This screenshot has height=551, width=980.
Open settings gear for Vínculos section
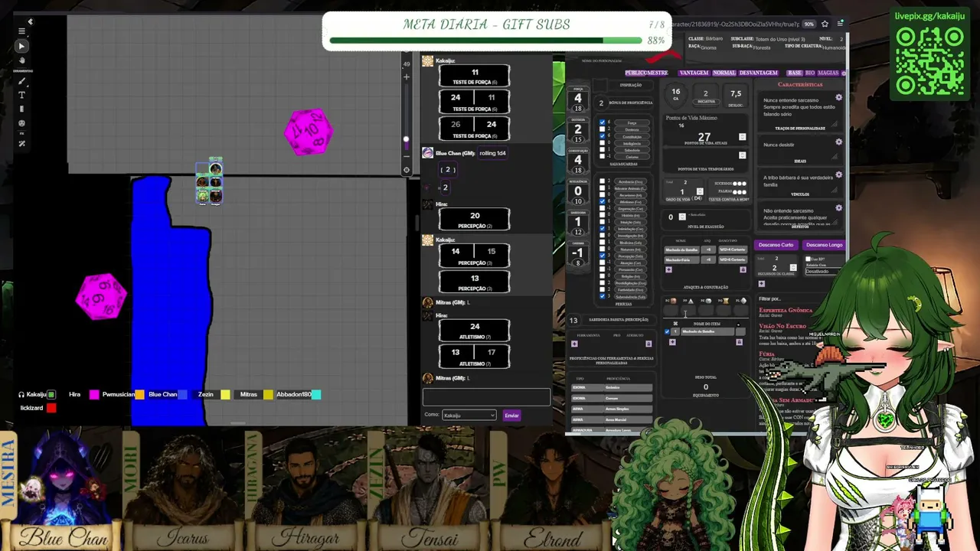pos(838,174)
